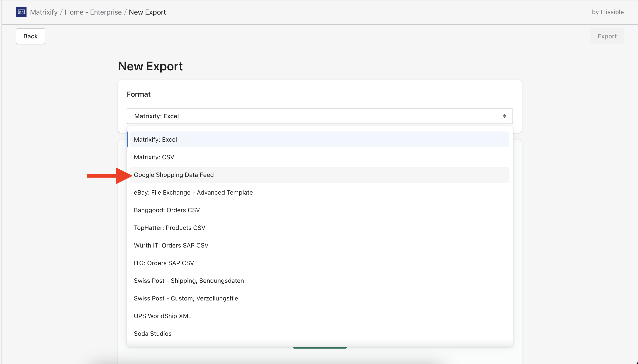Image resolution: width=638 pixels, height=364 pixels.
Task: Choose Würth IT: Orders SAP CSV
Action: tap(171, 245)
